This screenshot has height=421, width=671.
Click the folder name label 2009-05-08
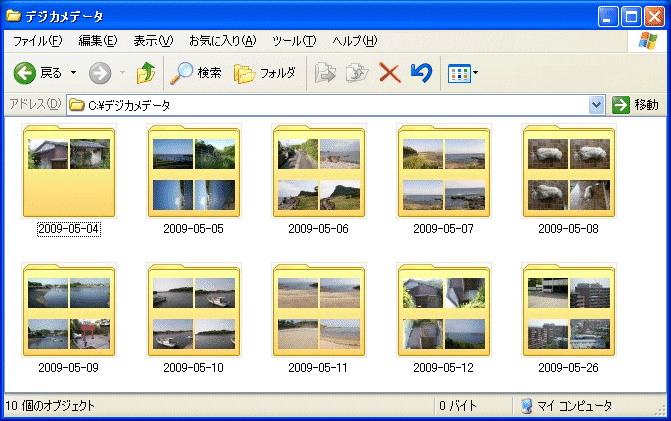pos(568,229)
